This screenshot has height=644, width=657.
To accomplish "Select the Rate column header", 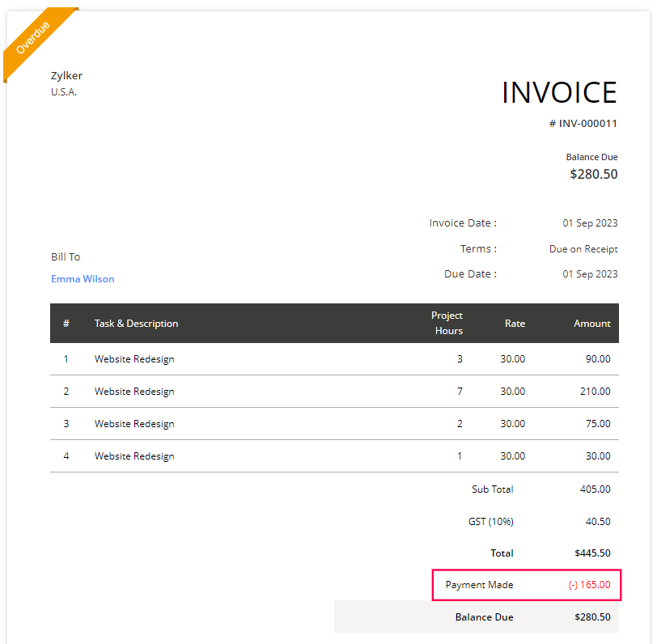I will click(x=515, y=323).
